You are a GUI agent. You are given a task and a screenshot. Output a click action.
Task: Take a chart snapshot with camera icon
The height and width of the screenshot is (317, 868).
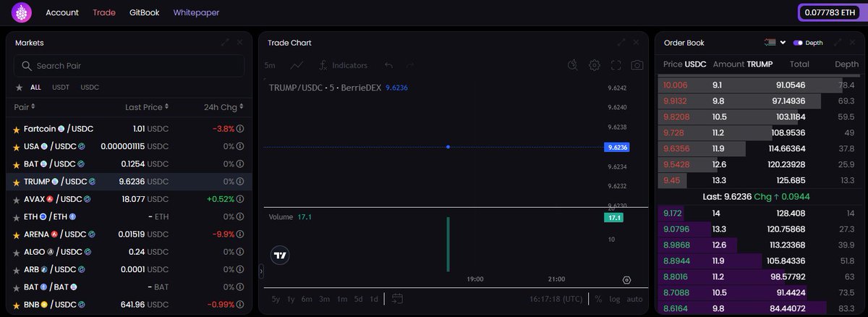(637, 65)
